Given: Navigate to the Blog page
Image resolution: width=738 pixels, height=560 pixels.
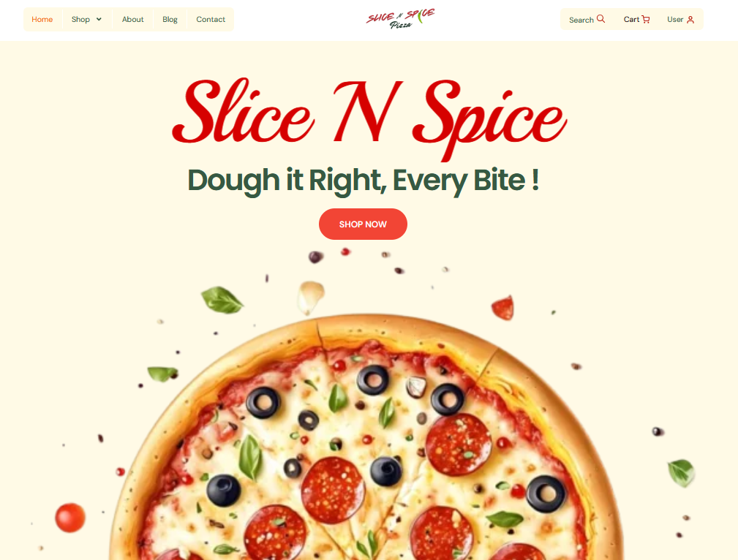Looking at the screenshot, I should (x=170, y=19).
